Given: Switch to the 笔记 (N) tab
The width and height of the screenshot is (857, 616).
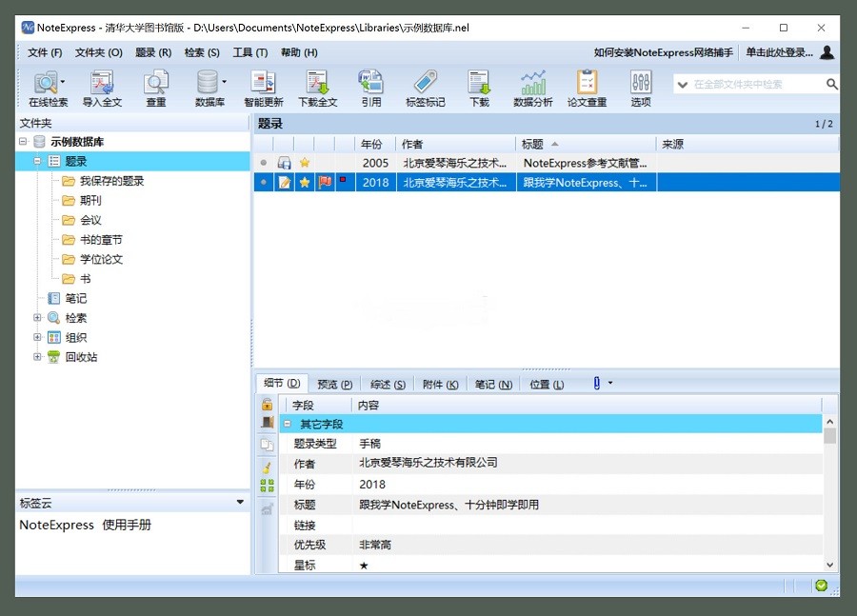Looking at the screenshot, I should click(x=493, y=385).
